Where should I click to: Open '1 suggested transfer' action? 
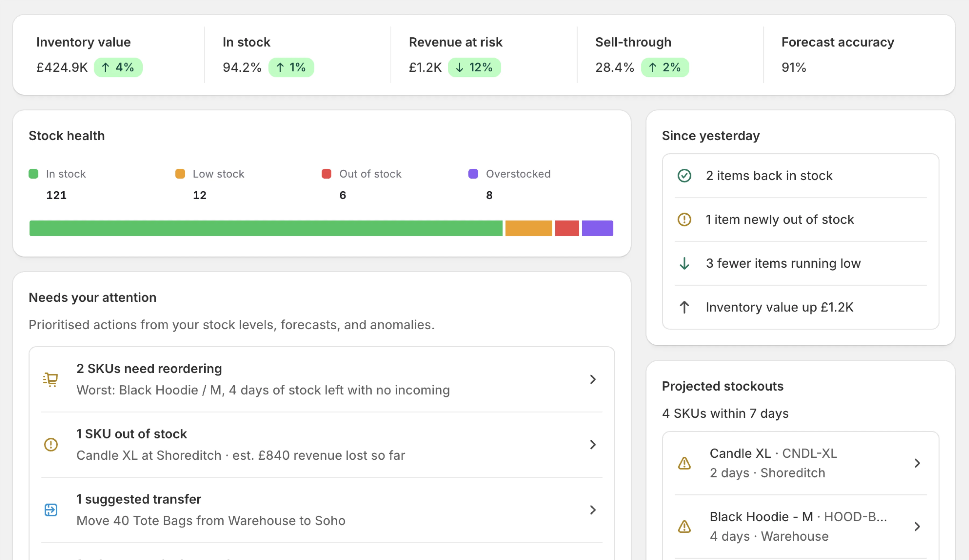click(x=321, y=510)
